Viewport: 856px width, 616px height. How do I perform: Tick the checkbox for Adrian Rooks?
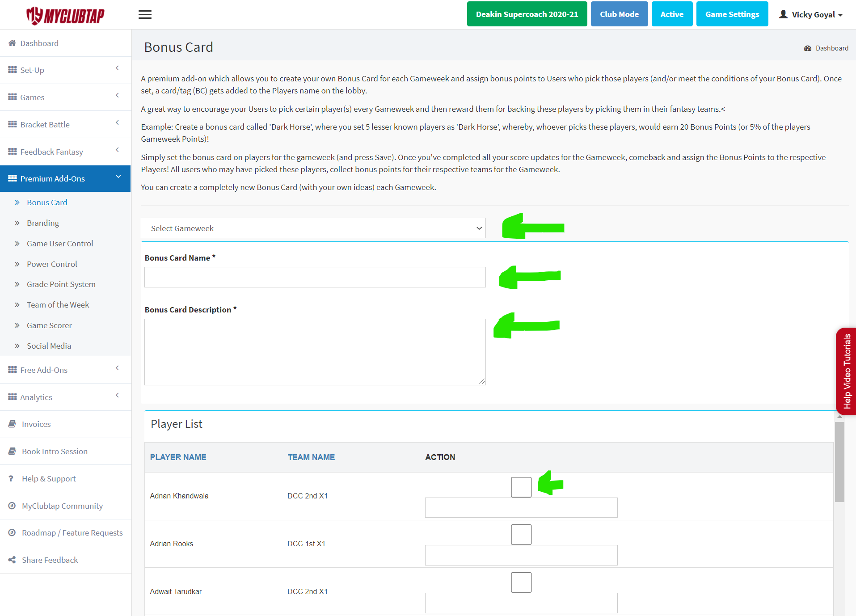coord(521,535)
